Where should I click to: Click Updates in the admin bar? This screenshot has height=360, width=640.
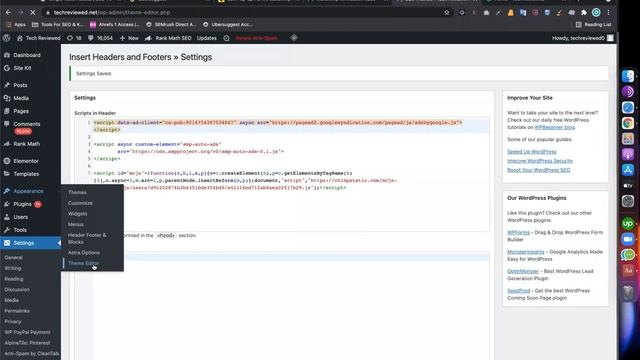pos(207,38)
